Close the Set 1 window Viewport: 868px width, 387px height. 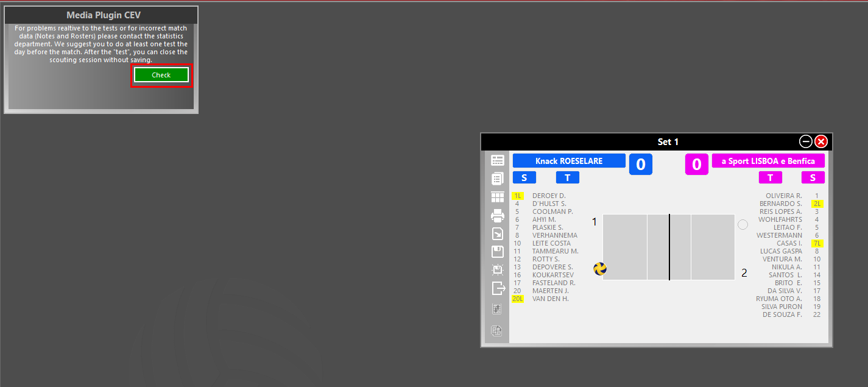coord(821,141)
